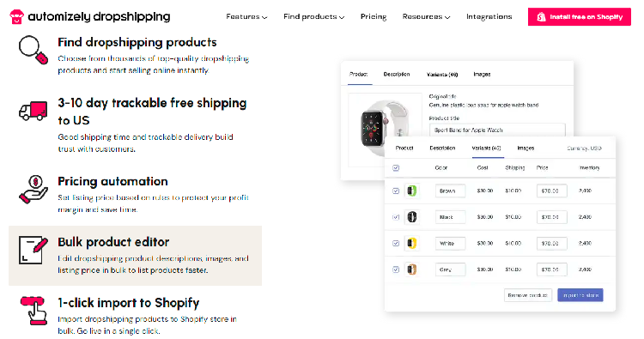Uncheck the Brown variant checkbox
Image resolution: width=644 pixels, height=339 pixels.
click(396, 191)
